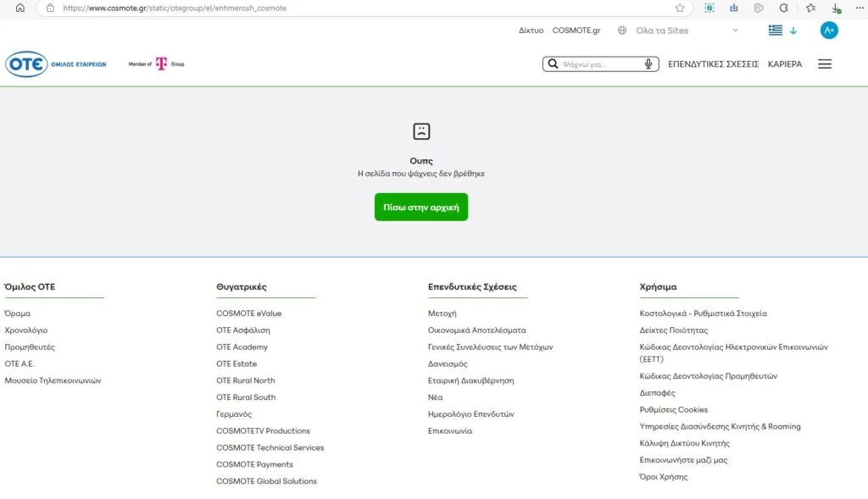Viewport: 868px width, 499px height.
Task: Open the Δανεισμός link
Action: pyautogui.click(x=448, y=363)
